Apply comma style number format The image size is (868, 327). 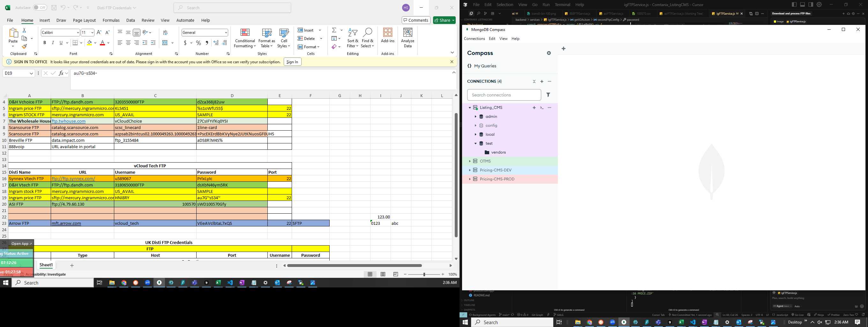[x=206, y=43]
